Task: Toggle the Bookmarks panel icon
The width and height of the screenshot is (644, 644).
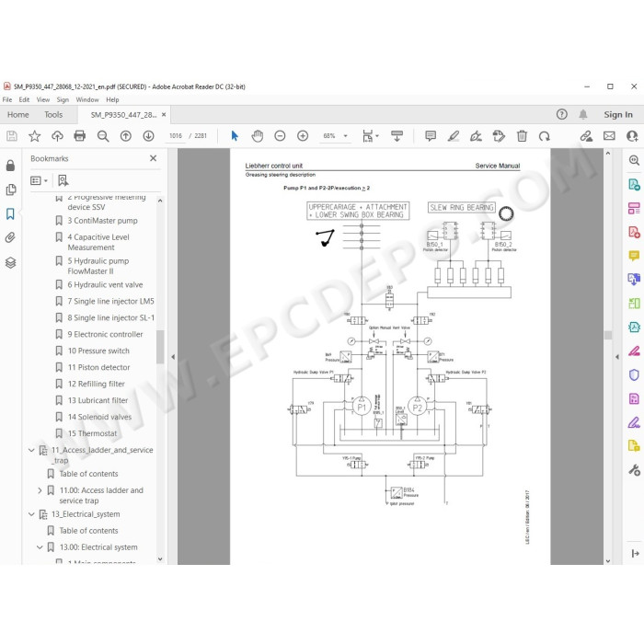Action: point(11,213)
